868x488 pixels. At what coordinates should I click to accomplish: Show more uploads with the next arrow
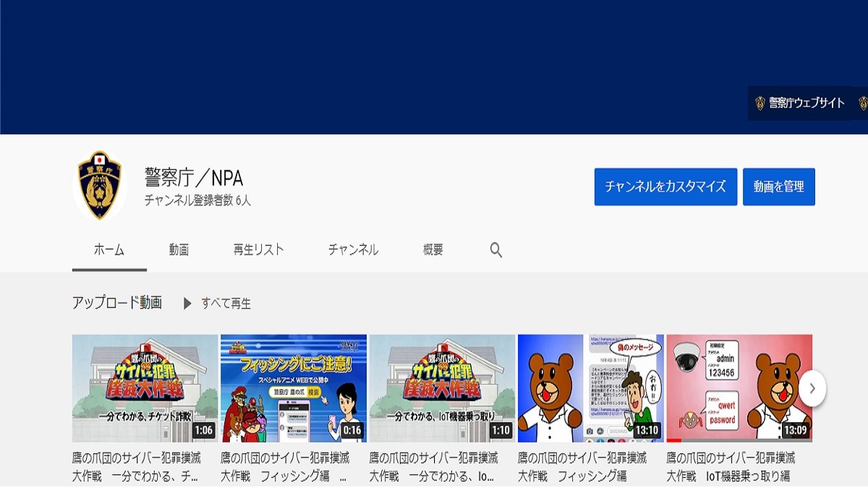point(812,388)
